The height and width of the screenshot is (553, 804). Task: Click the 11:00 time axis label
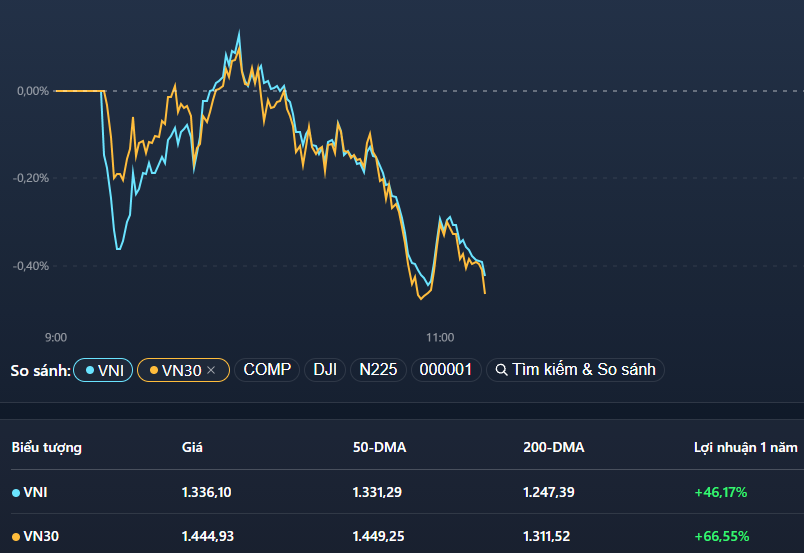click(440, 337)
